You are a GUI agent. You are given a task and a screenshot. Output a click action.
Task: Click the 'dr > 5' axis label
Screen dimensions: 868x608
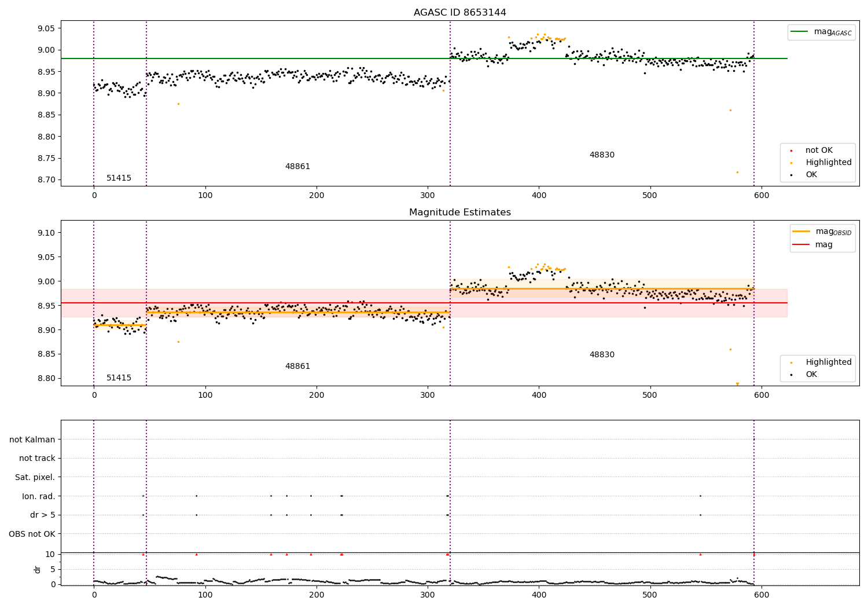pos(43,515)
